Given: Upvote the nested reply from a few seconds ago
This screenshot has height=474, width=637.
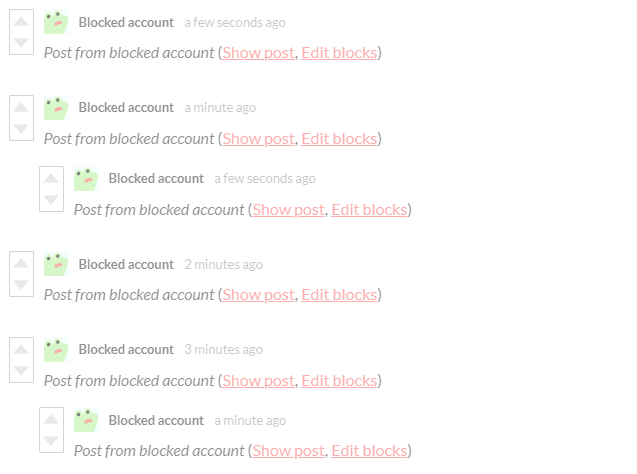Looking at the screenshot, I should 51,178.
